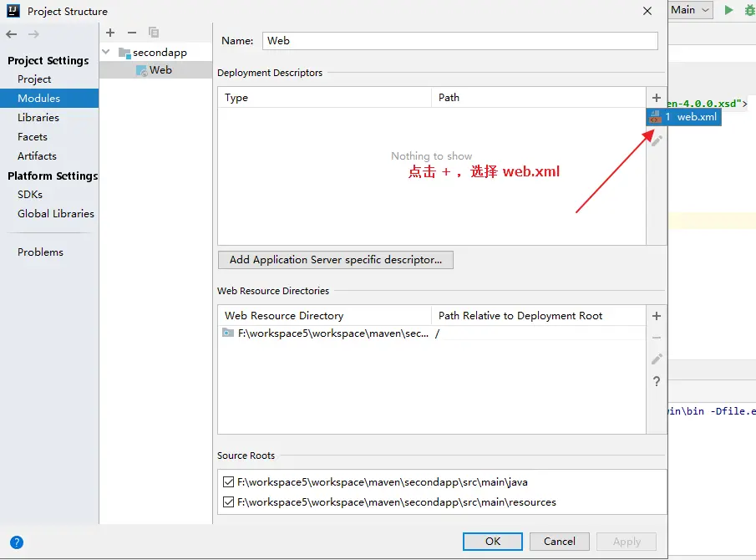Select the Web facet icon in the tree

point(142,70)
